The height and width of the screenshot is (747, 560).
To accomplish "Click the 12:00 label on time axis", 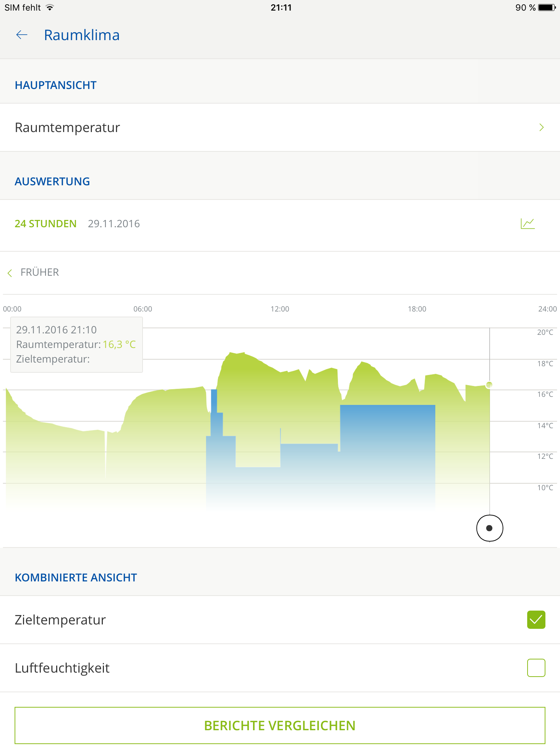I will tap(280, 309).
